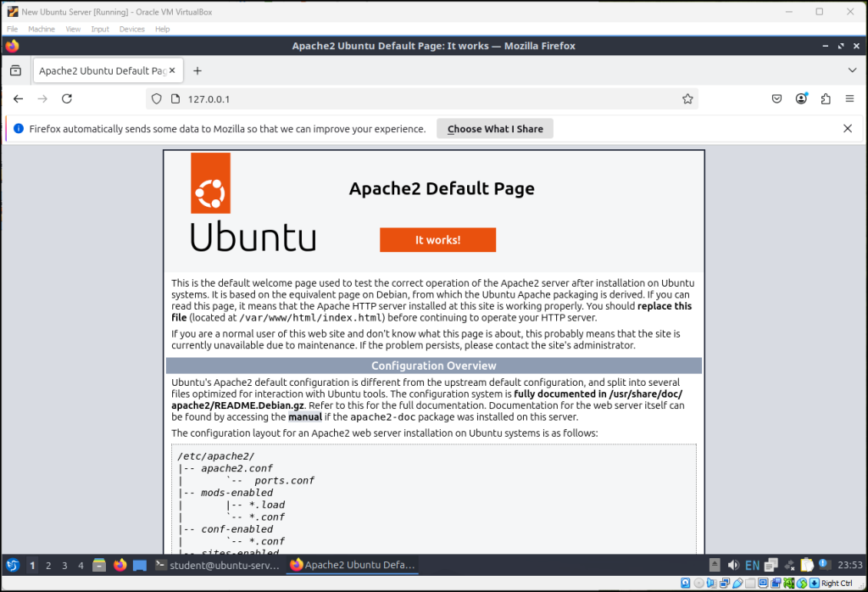Click the VirtualBox recording status icon
Image resolution: width=868 pixels, height=592 pixels.
pos(776,584)
